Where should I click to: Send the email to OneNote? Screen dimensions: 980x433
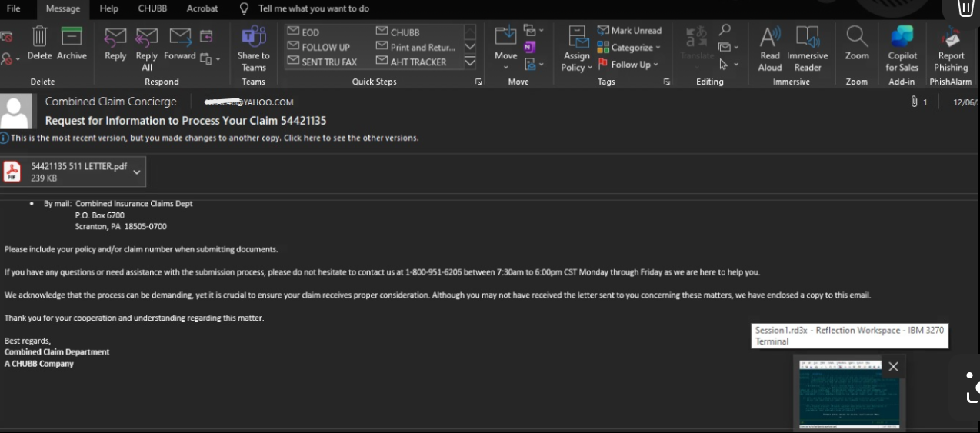click(x=529, y=47)
